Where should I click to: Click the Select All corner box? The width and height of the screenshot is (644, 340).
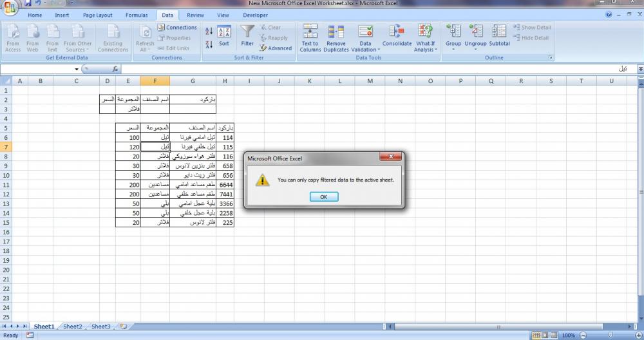pyautogui.click(x=6, y=81)
